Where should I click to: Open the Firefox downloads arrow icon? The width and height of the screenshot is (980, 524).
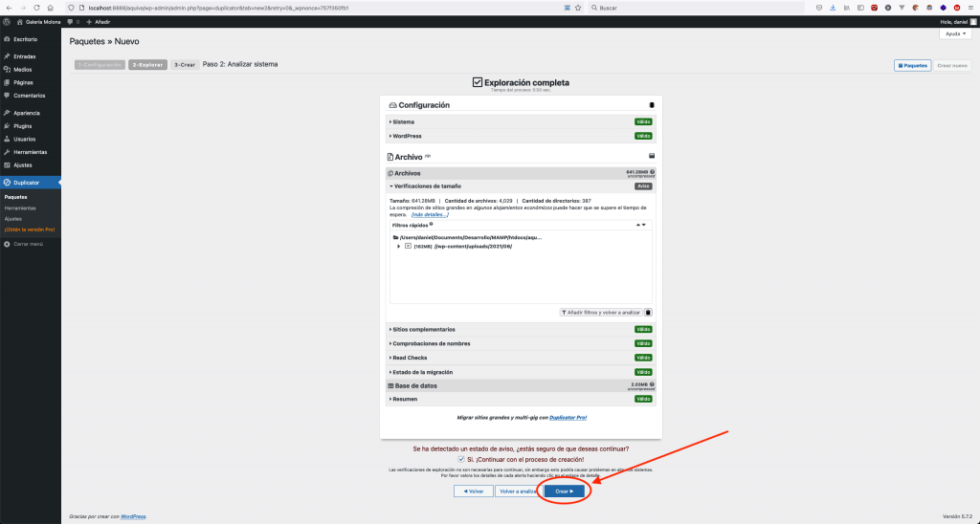834,8
